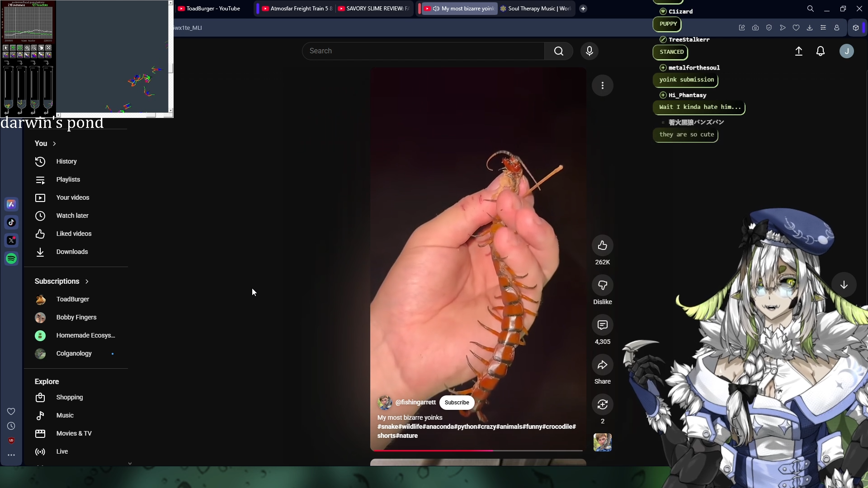Go to next Short with down arrow
This screenshot has height=488, width=868.
844,285
